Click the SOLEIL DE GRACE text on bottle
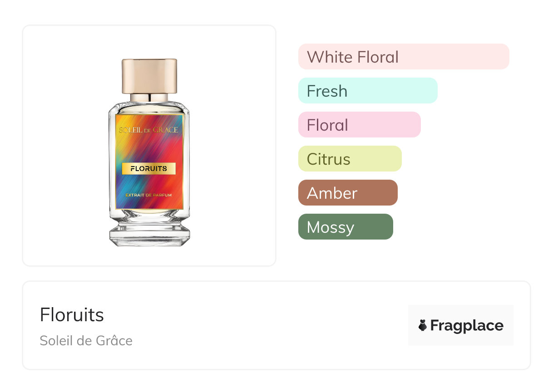 [148, 130]
